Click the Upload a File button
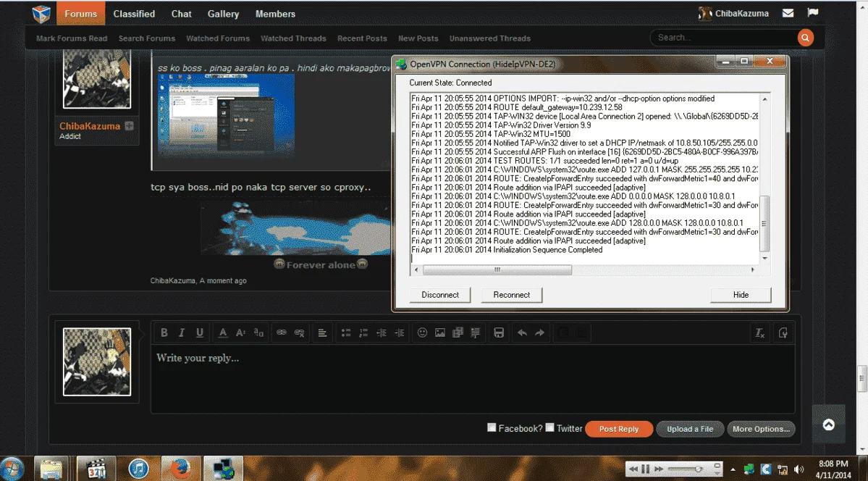This screenshot has height=481, width=868. (690, 429)
